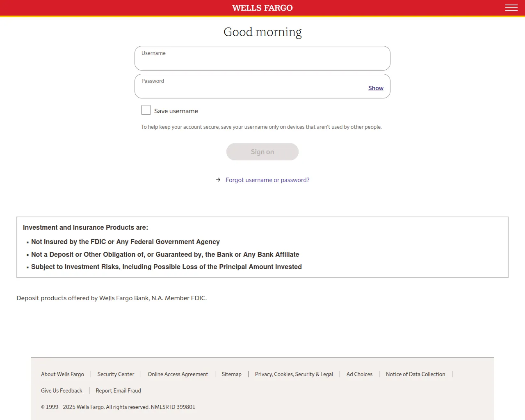Click the Good morning heading
The height and width of the screenshot is (420, 525).
262,32
